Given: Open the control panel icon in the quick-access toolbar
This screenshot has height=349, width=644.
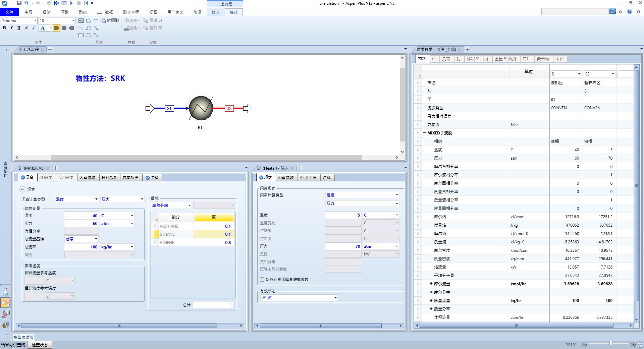Looking at the screenshot, I should pos(64,3).
